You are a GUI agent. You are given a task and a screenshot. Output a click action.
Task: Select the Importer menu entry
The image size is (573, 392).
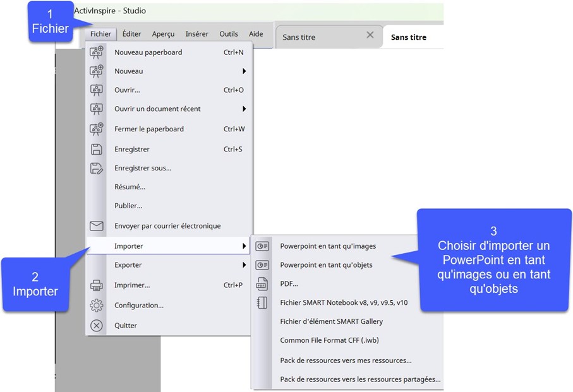click(169, 246)
